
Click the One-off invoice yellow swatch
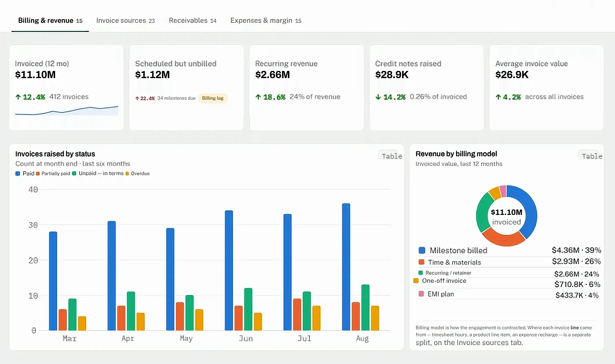point(416,281)
